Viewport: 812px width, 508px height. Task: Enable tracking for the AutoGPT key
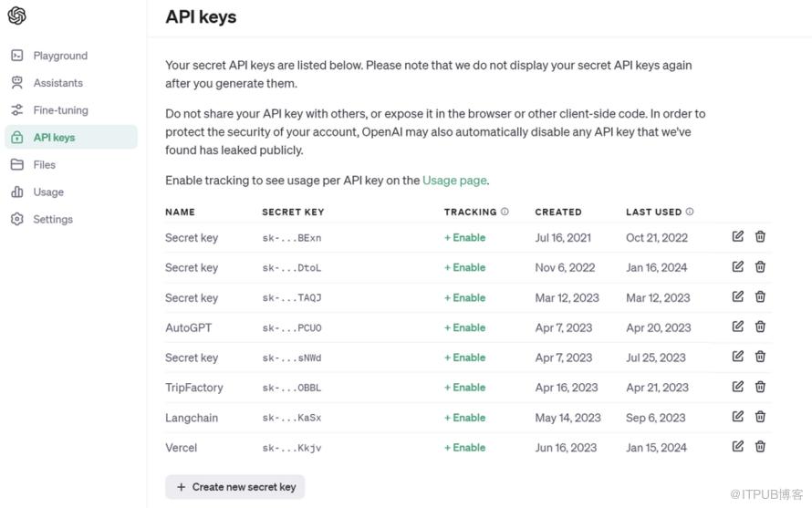464,327
